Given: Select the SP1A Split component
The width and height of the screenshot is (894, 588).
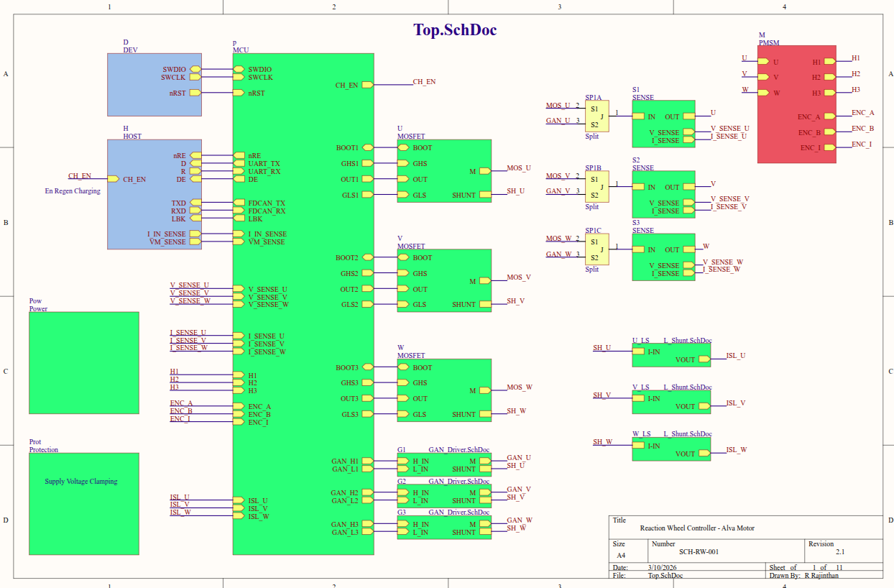Looking at the screenshot, I should [596, 116].
